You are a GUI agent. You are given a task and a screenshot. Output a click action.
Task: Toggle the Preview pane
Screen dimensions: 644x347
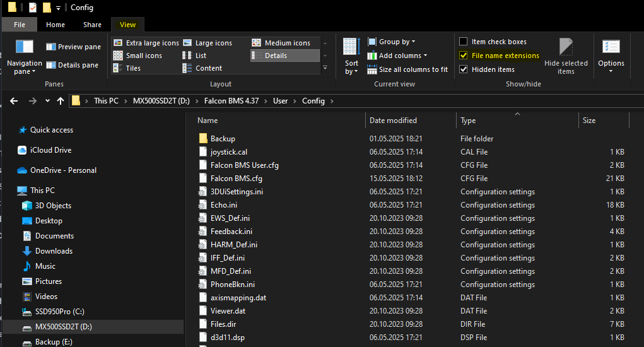74,47
